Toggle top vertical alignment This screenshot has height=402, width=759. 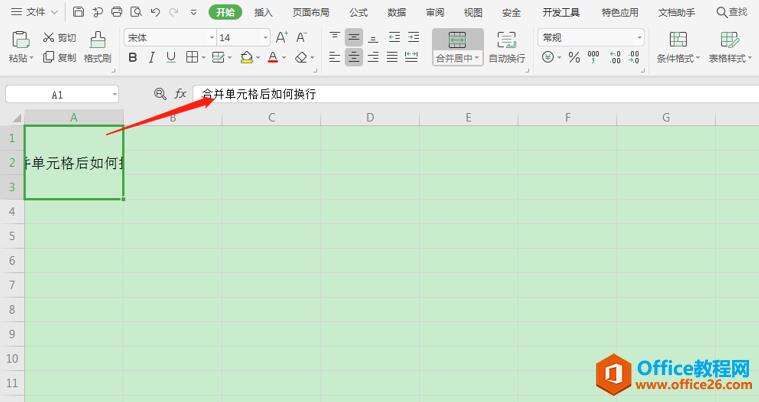pos(334,37)
